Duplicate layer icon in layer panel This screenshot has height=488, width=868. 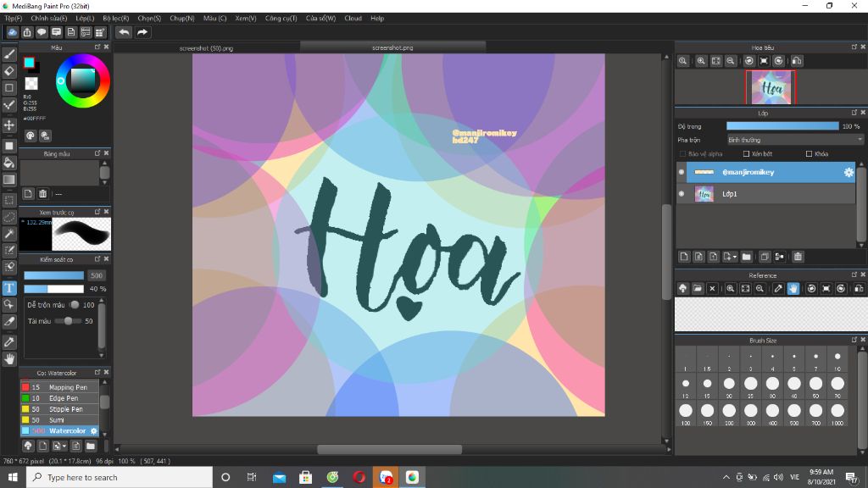(x=765, y=257)
